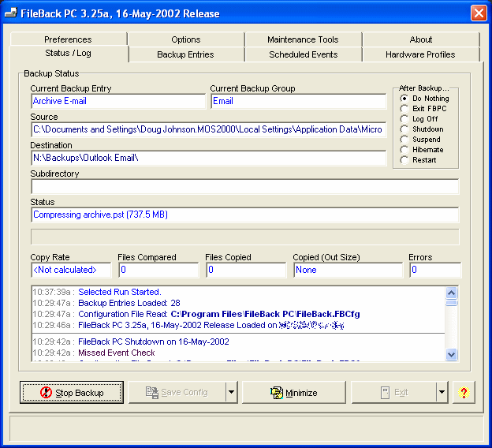Screen dimensions: 492x448
Task: Switch to Backup Entries tab
Action: click(x=185, y=54)
